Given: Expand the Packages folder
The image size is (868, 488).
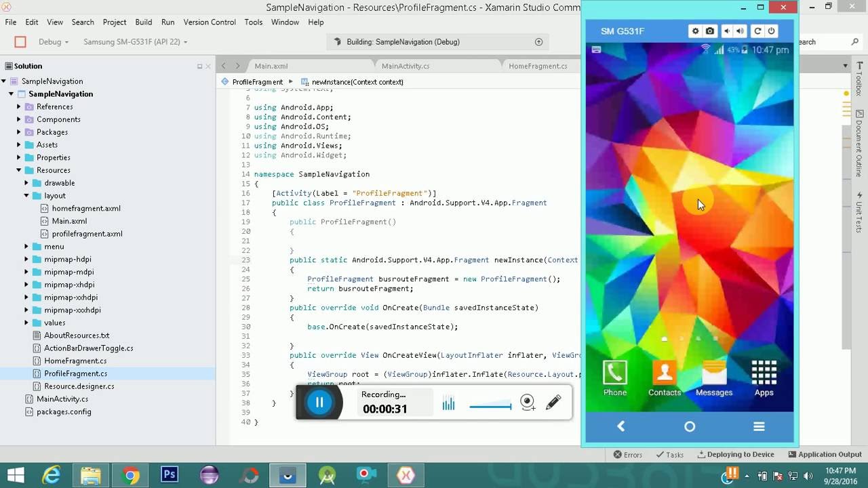Looking at the screenshot, I should click(19, 132).
